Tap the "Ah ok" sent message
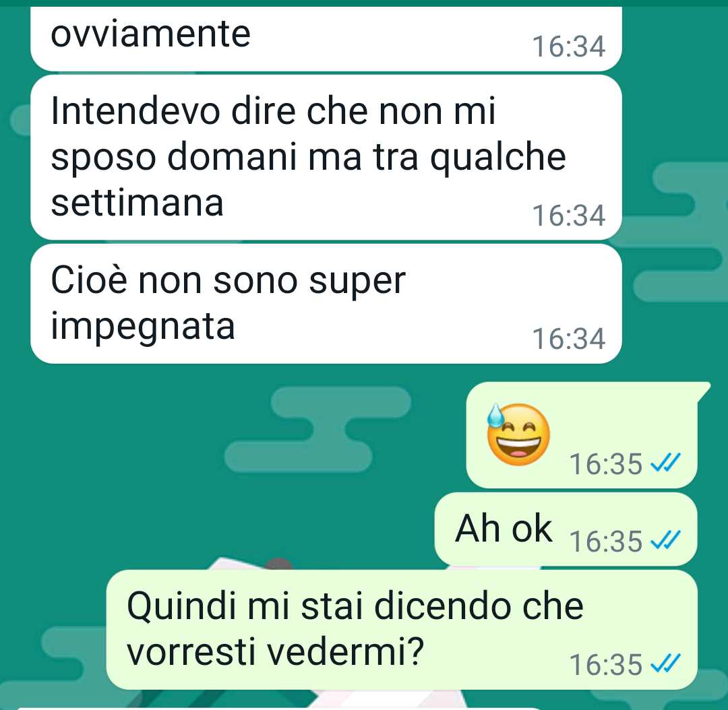The image size is (728, 710). tap(566, 529)
